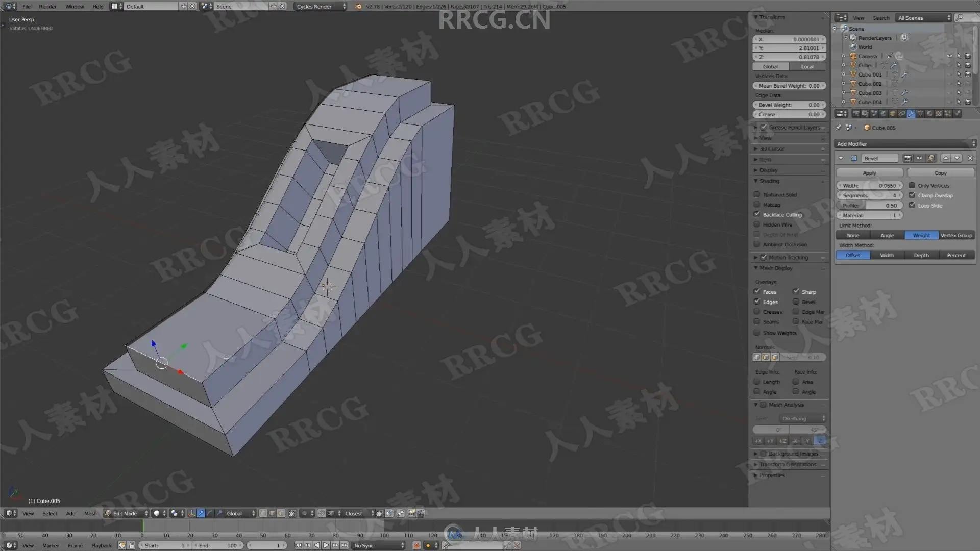Open the Mesh menu in 3D view
The width and height of the screenshot is (980, 551).
[x=90, y=513]
